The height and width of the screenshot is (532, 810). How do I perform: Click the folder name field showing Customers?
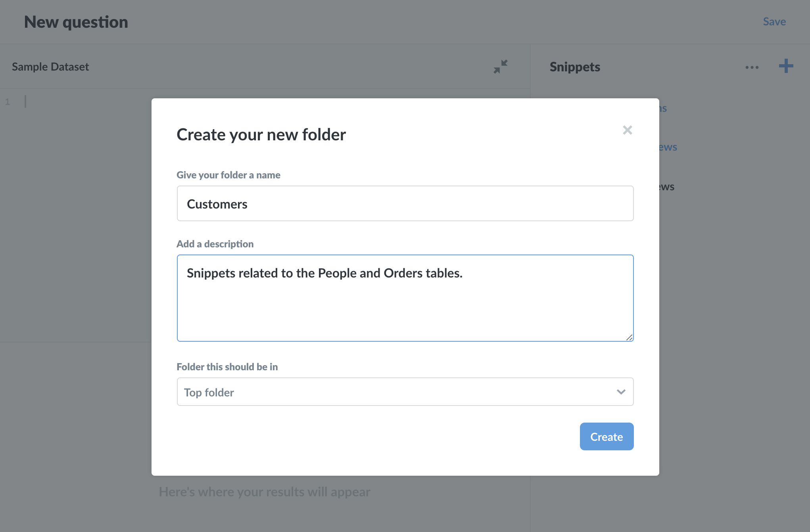(x=405, y=203)
